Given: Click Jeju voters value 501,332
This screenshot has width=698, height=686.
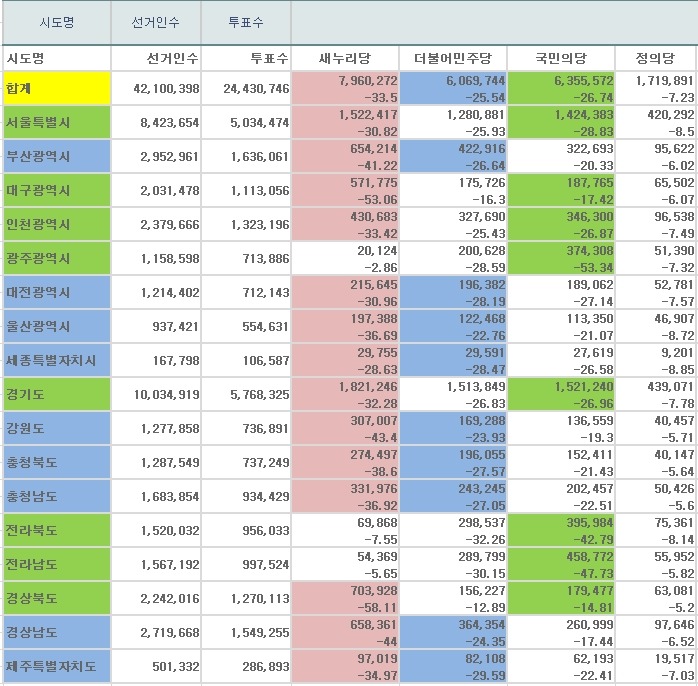Looking at the screenshot, I should [176, 666].
